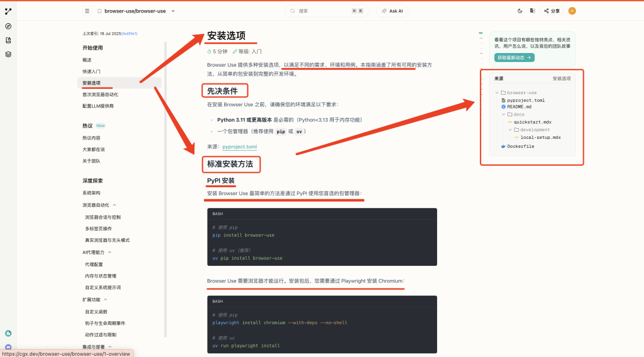Click the timer icon beside 5 分钟
Screen dimensions: 644x357
pos(209,52)
